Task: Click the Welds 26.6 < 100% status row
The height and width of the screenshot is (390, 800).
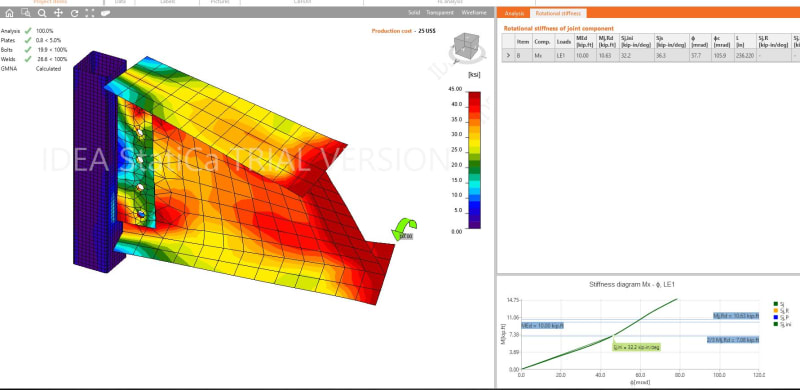Action: click(x=34, y=59)
